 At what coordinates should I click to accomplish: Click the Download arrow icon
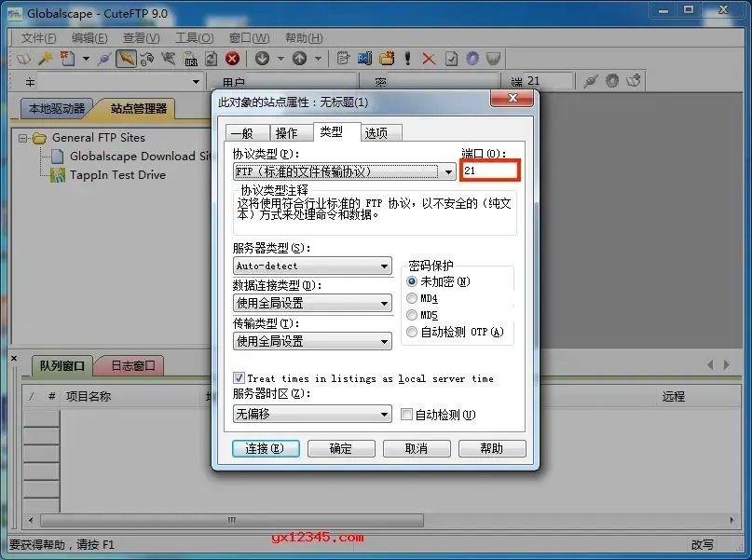tap(262, 59)
